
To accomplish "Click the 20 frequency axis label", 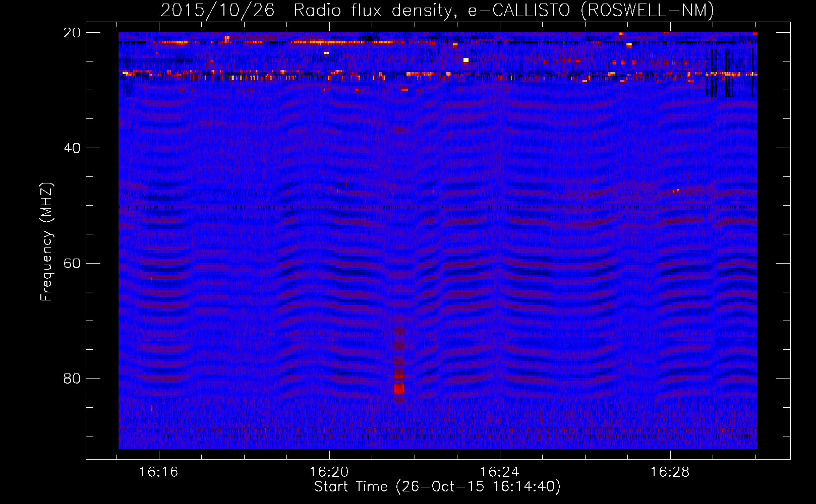I will click(x=72, y=33).
